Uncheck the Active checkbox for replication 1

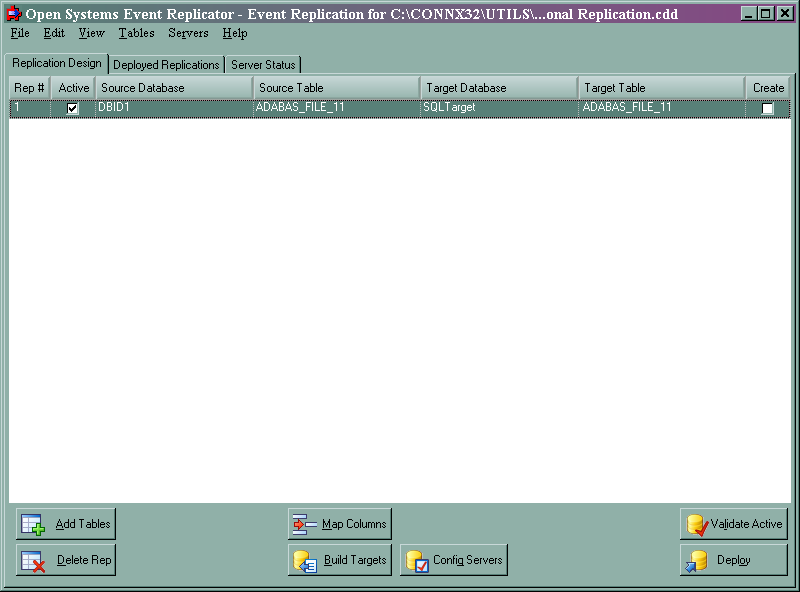pos(70,107)
